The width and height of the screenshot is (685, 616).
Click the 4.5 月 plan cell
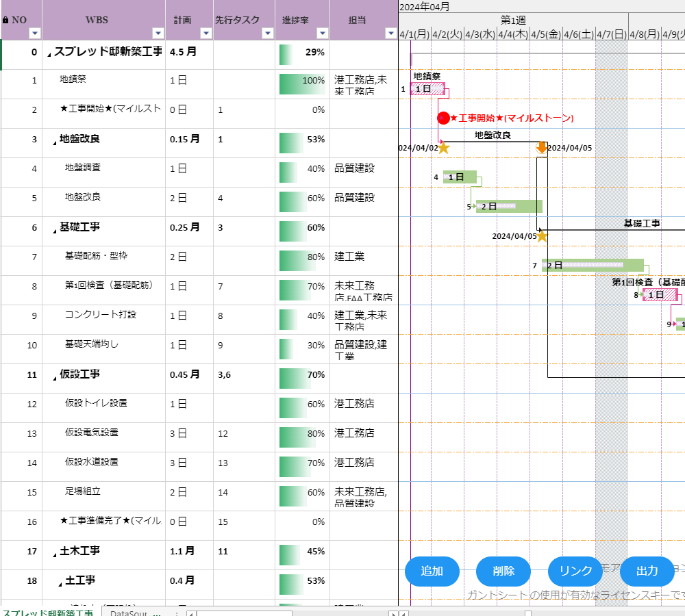pyautogui.click(x=189, y=55)
